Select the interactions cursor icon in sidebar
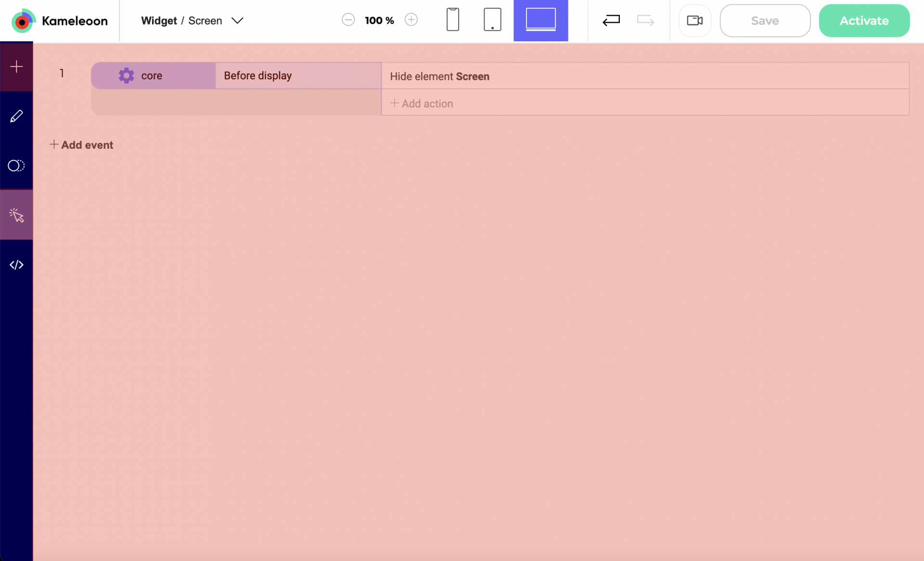 pos(16,215)
